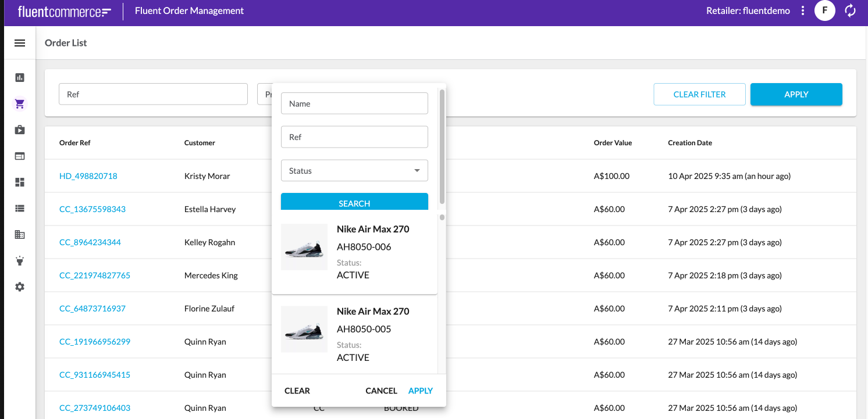The height and width of the screenshot is (419, 868).
Task: Open the lightbulb insights sidebar icon
Action: [x=20, y=261]
